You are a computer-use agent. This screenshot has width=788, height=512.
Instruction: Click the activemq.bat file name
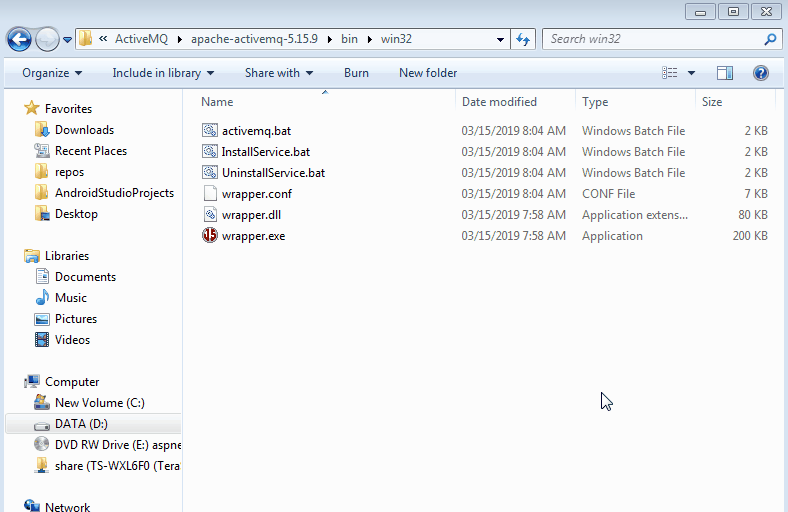point(256,131)
